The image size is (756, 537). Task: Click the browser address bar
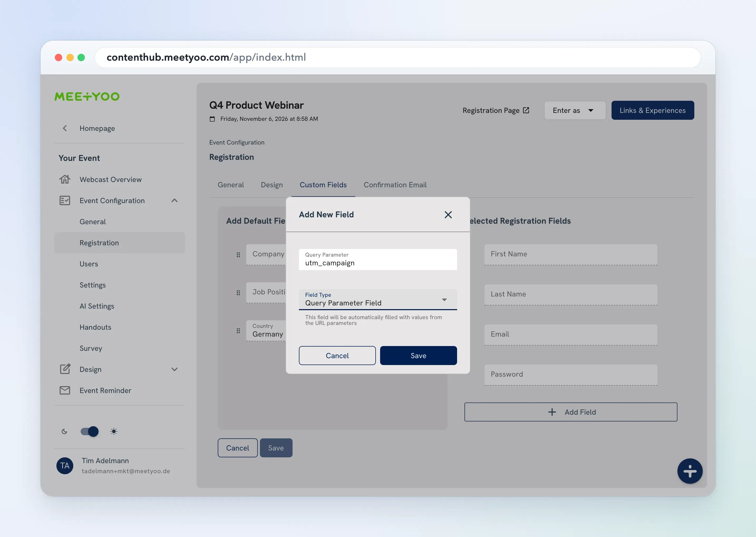pos(398,57)
